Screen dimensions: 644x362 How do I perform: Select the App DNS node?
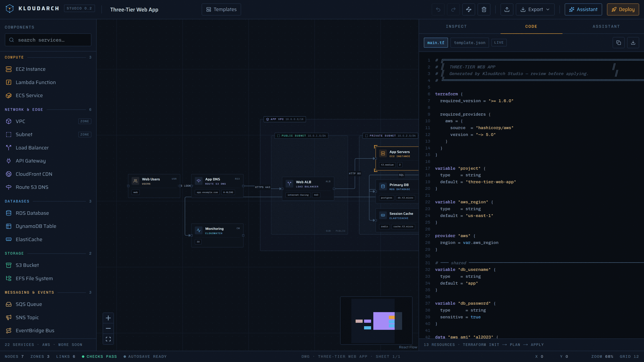click(x=217, y=186)
